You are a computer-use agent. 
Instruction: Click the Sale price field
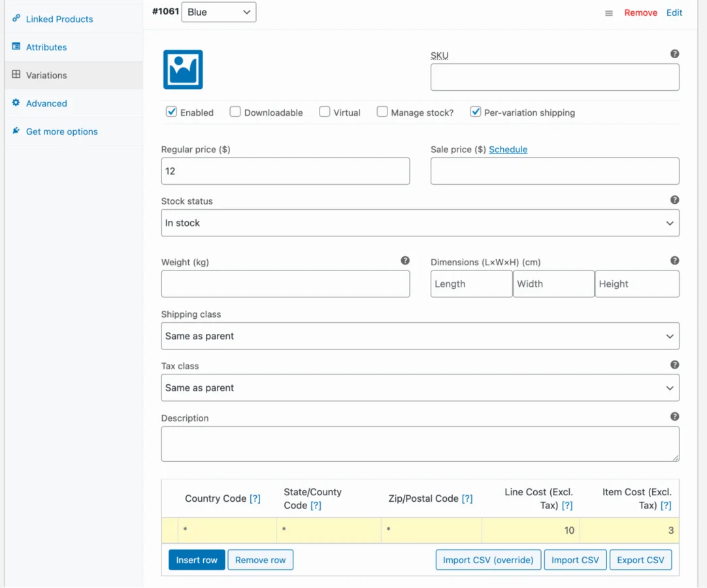click(x=555, y=171)
